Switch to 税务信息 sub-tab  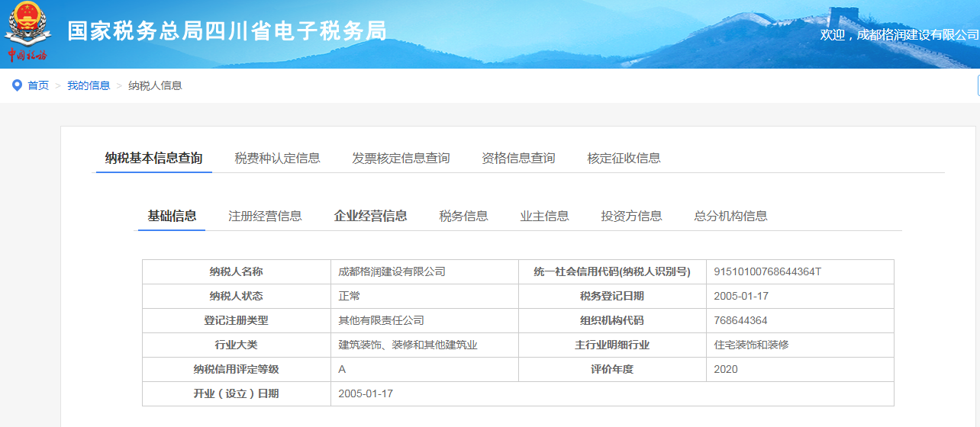click(463, 216)
